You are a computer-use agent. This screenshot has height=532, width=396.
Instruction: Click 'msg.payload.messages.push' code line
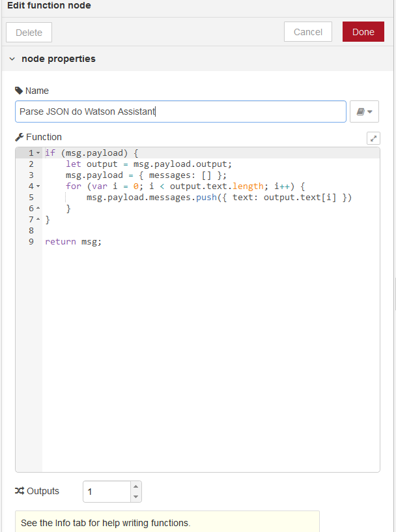pyautogui.click(x=219, y=198)
